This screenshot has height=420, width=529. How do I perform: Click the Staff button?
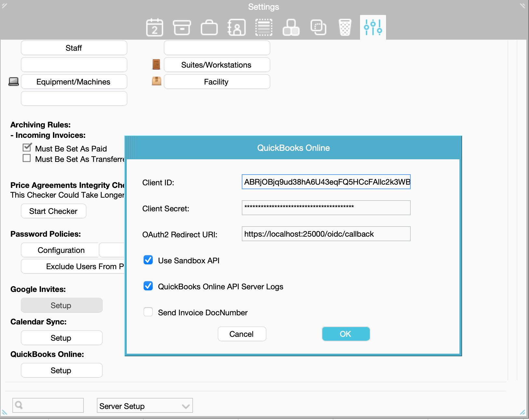(74, 48)
